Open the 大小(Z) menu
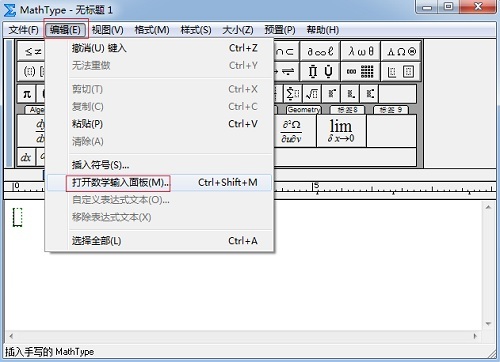500x362 pixels. point(238,30)
